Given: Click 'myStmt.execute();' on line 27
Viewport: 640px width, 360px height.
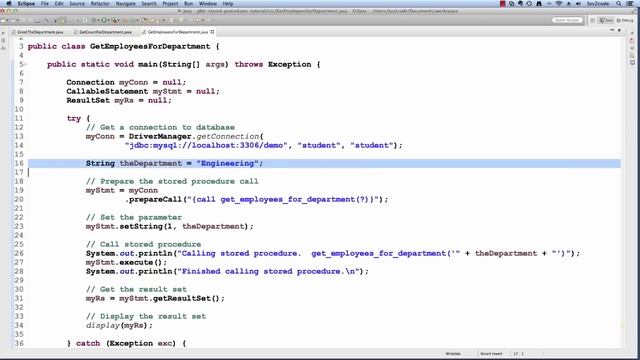Looking at the screenshot, I should 126,262.
